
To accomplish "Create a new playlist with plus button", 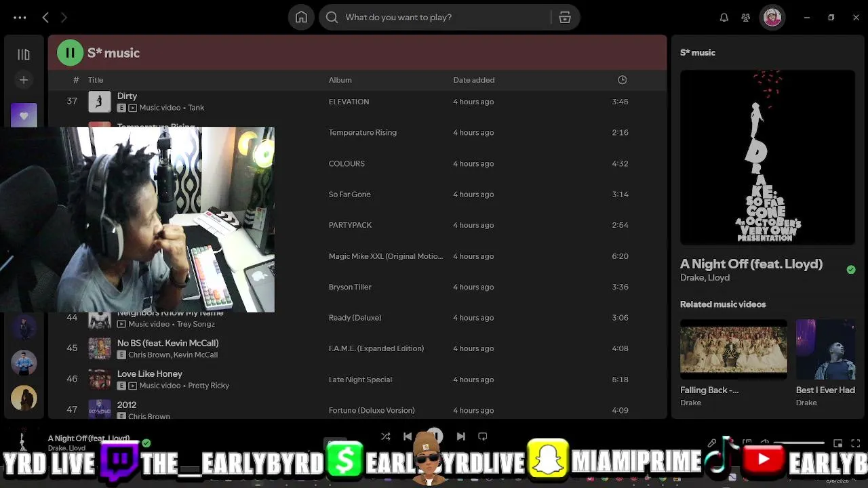I will tap(24, 80).
